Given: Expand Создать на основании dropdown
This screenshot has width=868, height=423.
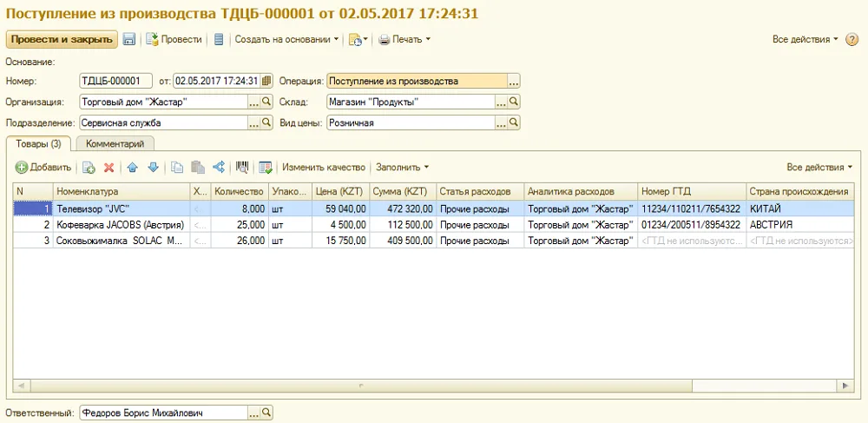Looking at the screenshot, I should point(286,39).
